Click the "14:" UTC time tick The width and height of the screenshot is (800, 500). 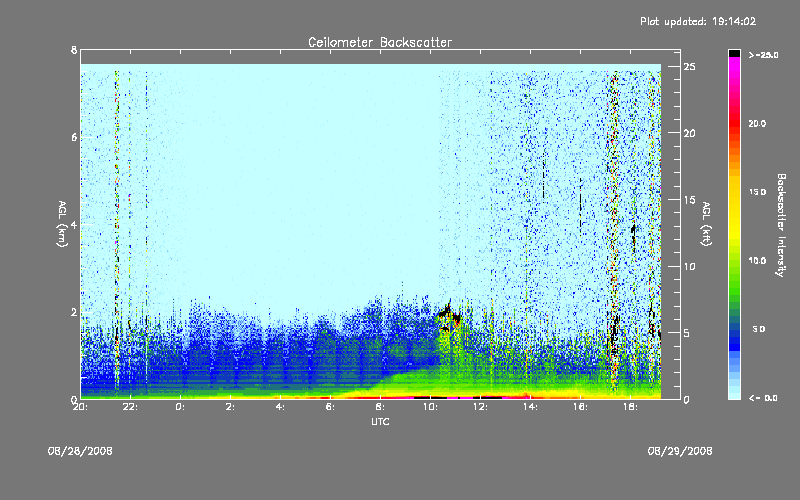click(x=530, y=407)
